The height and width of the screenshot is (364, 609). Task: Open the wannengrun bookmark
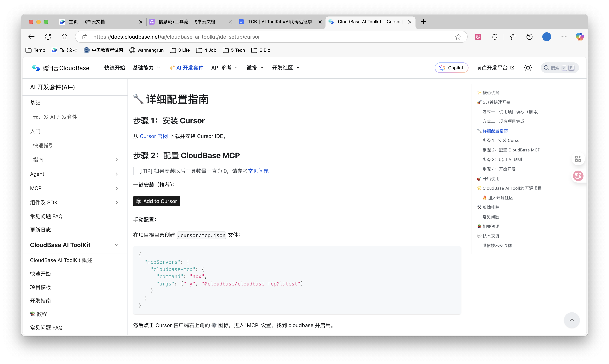click(146, 50)
